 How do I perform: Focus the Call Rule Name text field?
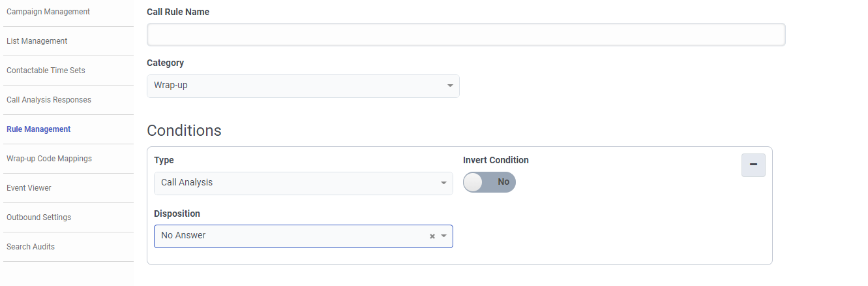[466, 35]
